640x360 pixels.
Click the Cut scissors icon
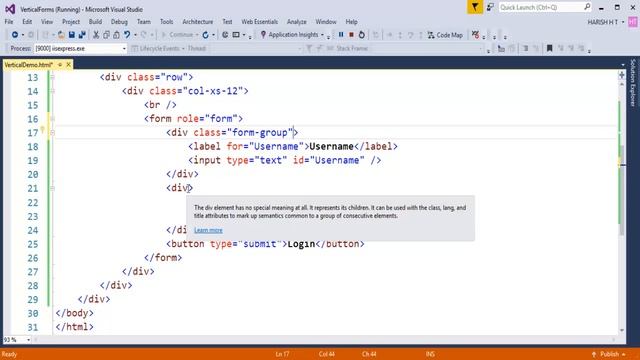pos(96,35)
